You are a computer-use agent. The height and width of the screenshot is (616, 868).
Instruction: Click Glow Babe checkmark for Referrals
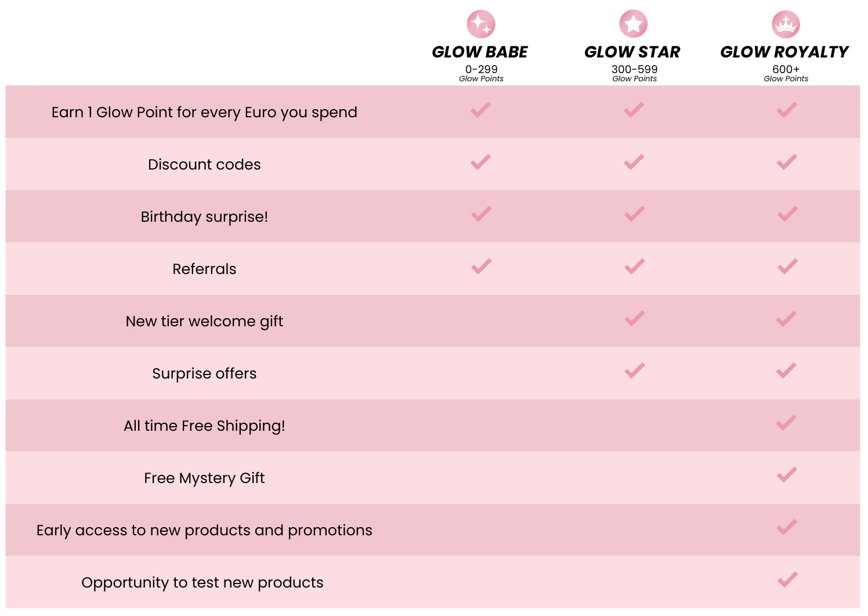(x=481, y=266)
